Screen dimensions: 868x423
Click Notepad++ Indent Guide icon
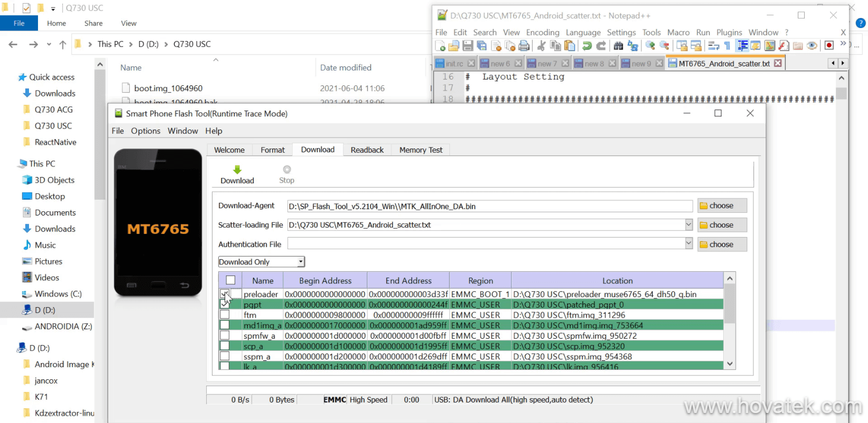point(742,46)
